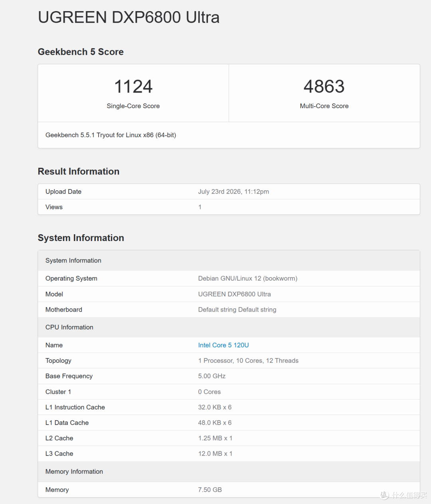
Task: Select the Geekbench 5.5.1 Tryout version text
Action: pyautogui.click(x=111, y=135)
